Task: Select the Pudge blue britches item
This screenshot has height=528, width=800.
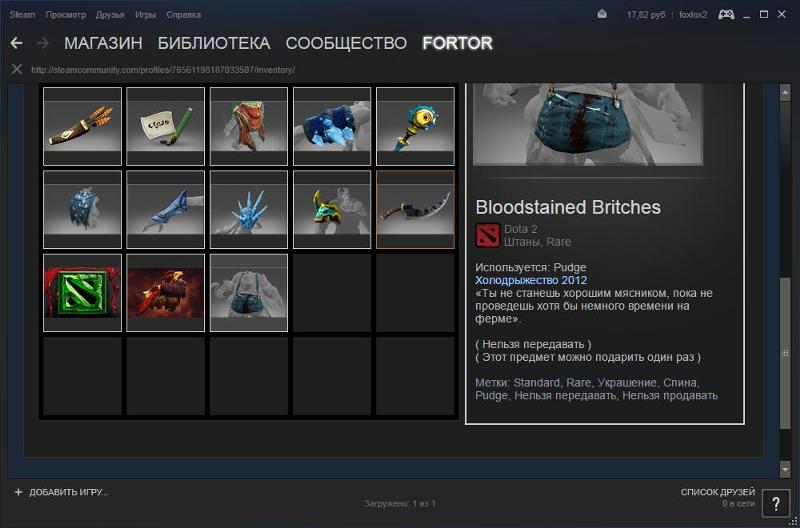Action: click(248, 293)
